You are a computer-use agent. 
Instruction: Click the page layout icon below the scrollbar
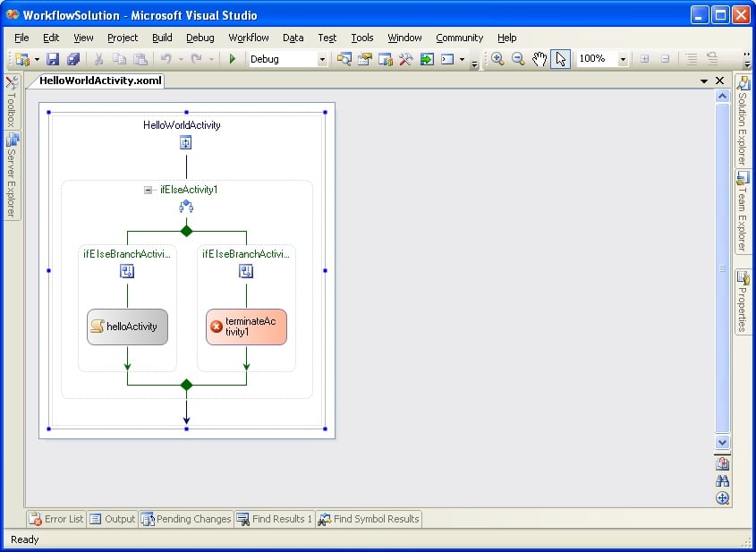coord(722,463)
